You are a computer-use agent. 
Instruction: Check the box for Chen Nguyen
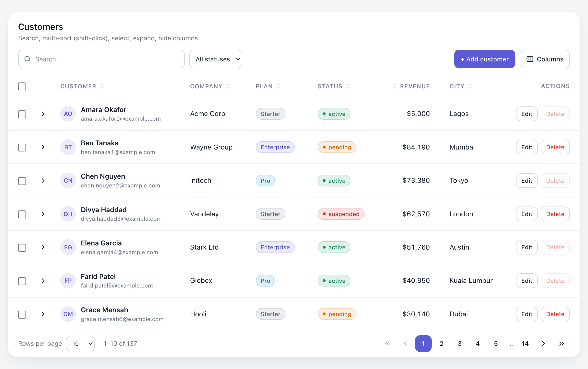(x=22, y=181)
